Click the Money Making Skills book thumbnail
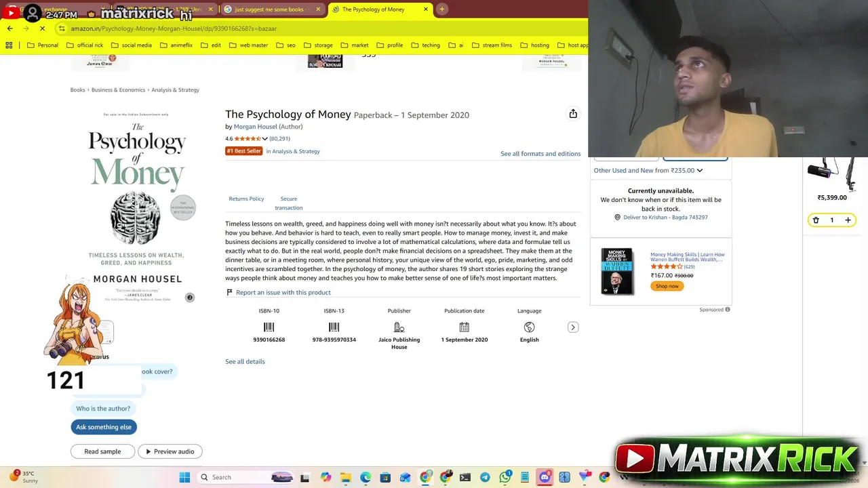This screenshot has width=868, height=488. tap(616, 271)
